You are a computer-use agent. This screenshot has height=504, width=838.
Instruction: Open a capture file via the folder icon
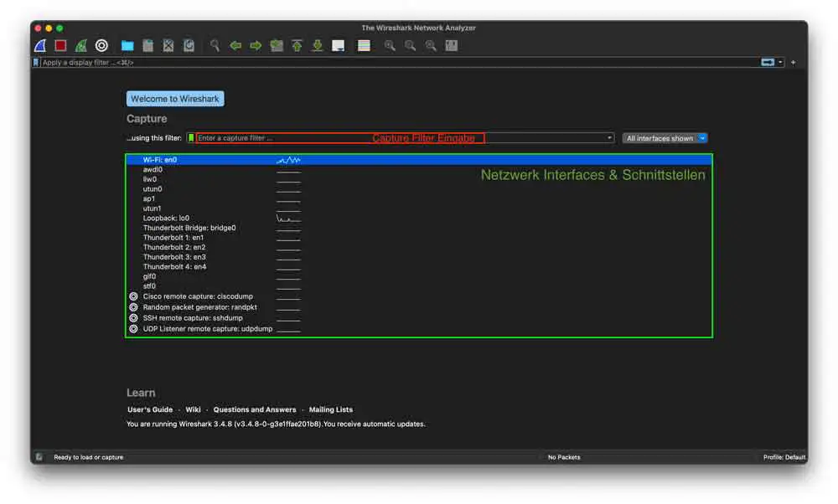[127, 46]
